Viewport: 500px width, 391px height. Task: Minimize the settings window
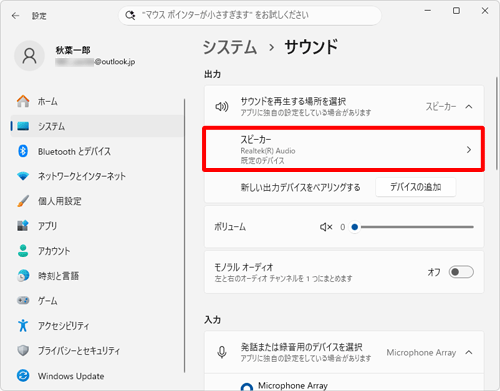pyautogui.click(x=428, y=11)
